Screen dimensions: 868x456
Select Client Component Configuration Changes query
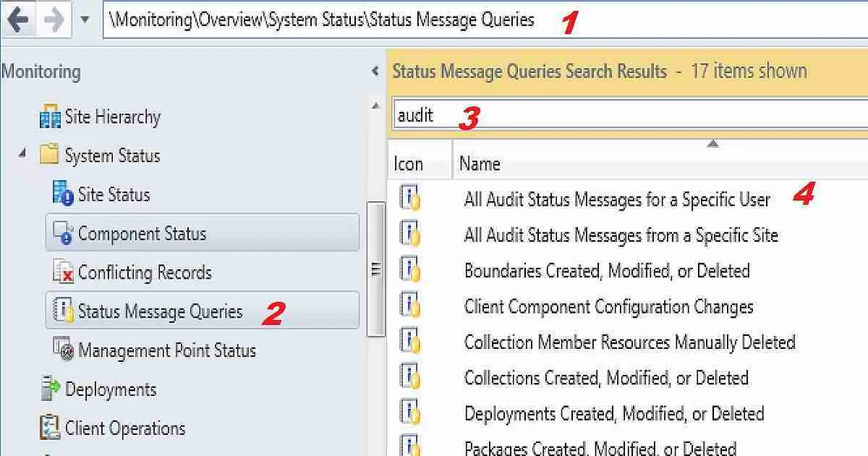click(x=608, y=306)
